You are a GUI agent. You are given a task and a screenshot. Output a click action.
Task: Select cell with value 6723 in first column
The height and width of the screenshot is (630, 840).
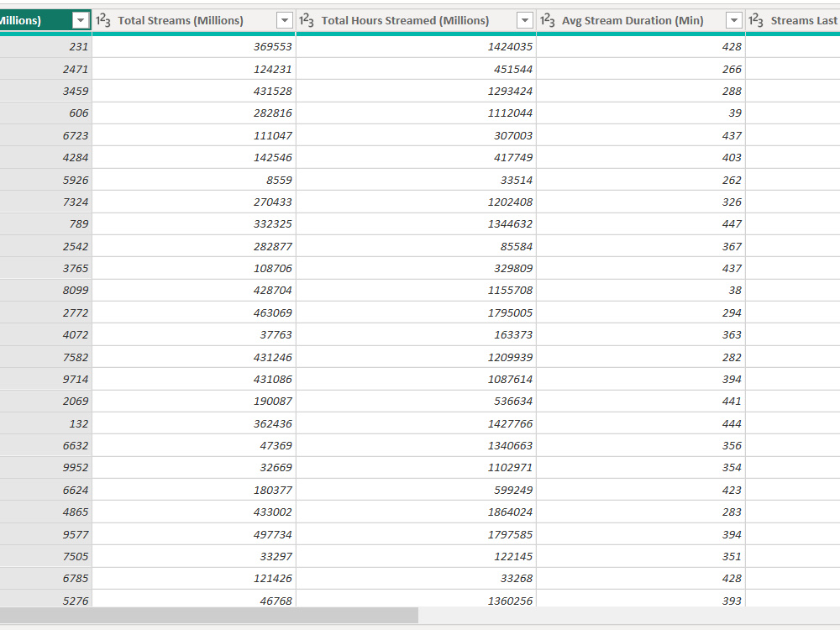(x=45, y=135)
